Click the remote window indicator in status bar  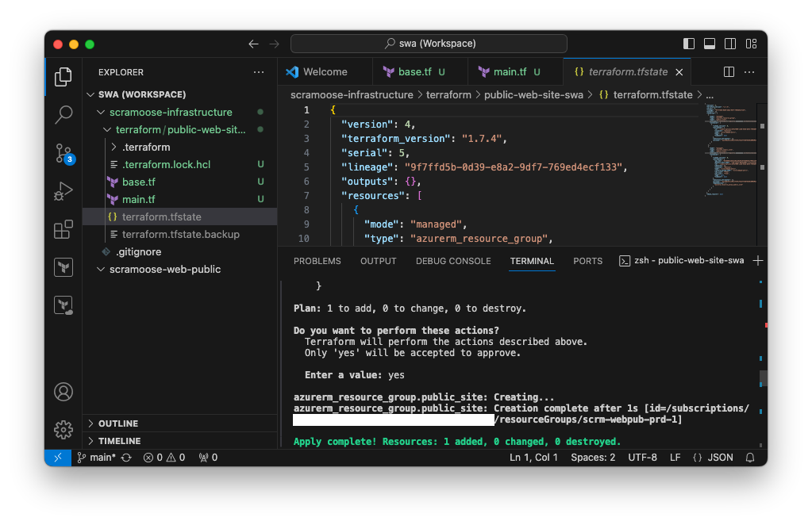pos(58,458)
